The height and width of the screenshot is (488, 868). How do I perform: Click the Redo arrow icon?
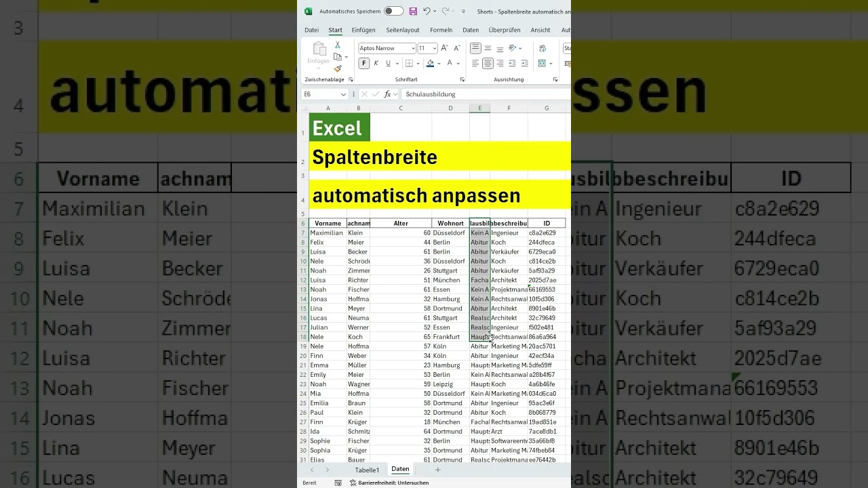click(x=446, y=11)
